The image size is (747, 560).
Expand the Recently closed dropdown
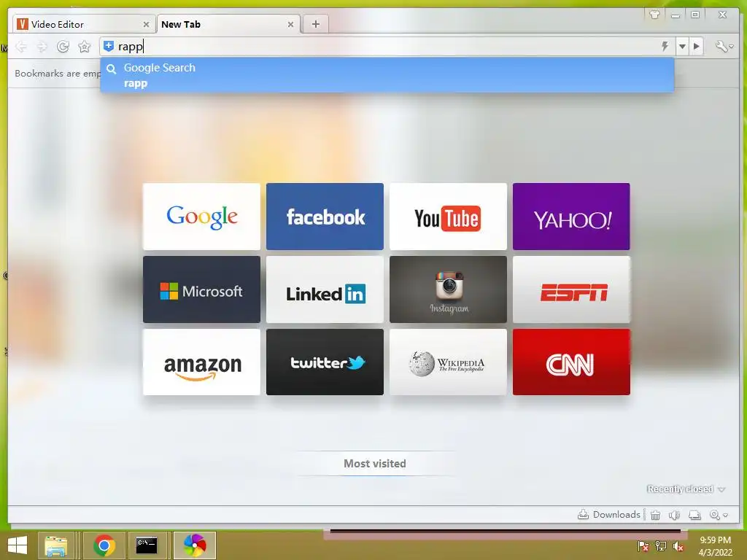pos(686,489)
